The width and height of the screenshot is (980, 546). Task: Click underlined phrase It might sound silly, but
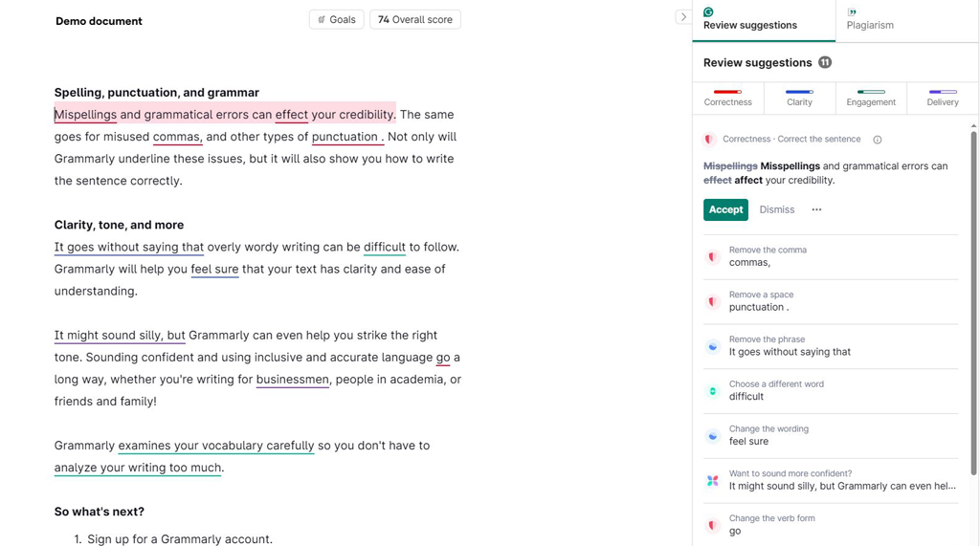click(120, 336)
